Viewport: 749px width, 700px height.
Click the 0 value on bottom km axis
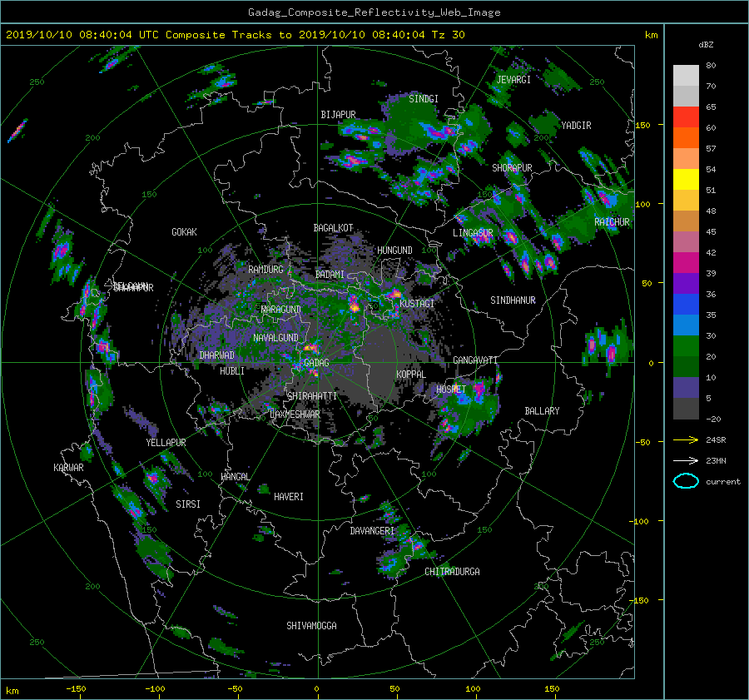316,688
